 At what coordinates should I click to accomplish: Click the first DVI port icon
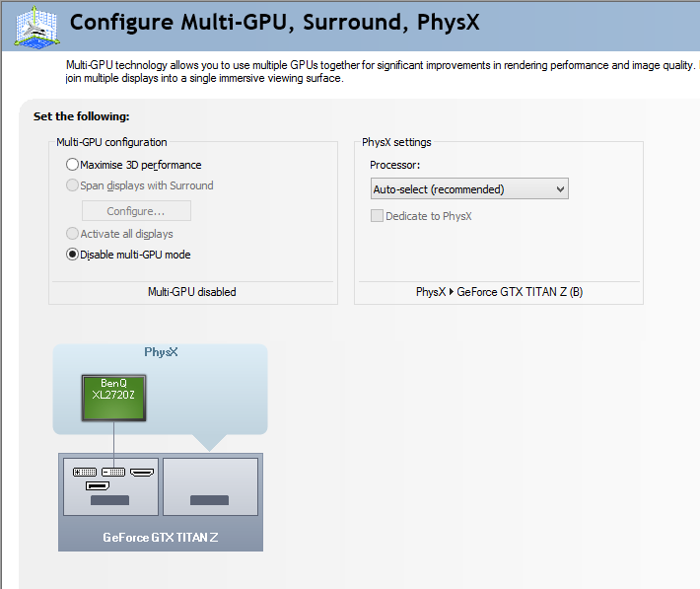tap(84, 473)
